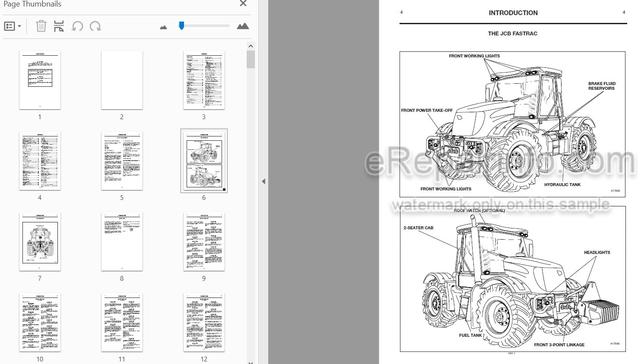Select page 9 thumbnail
Screen dimensions: 638x364
pos(204,242)
